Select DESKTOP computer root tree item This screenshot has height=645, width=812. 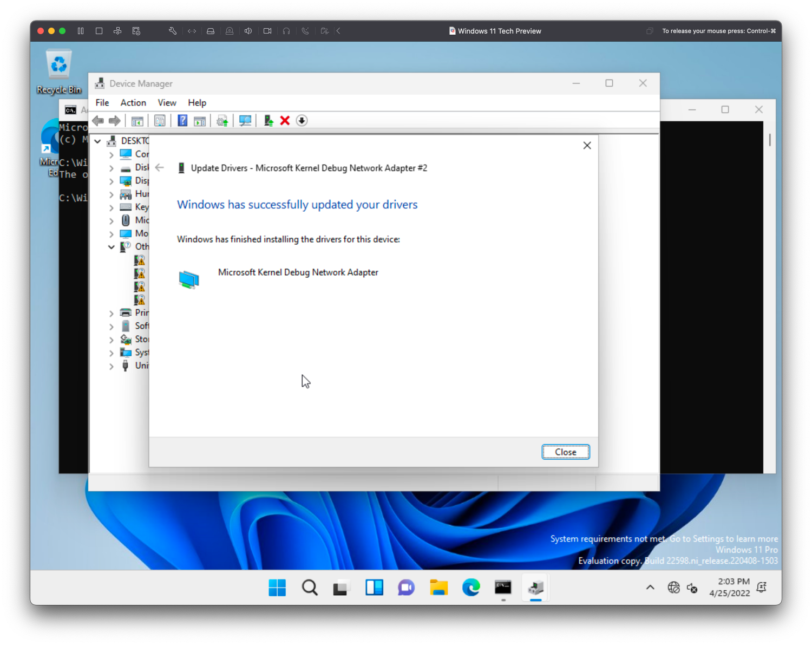click(x=127, y=141)
